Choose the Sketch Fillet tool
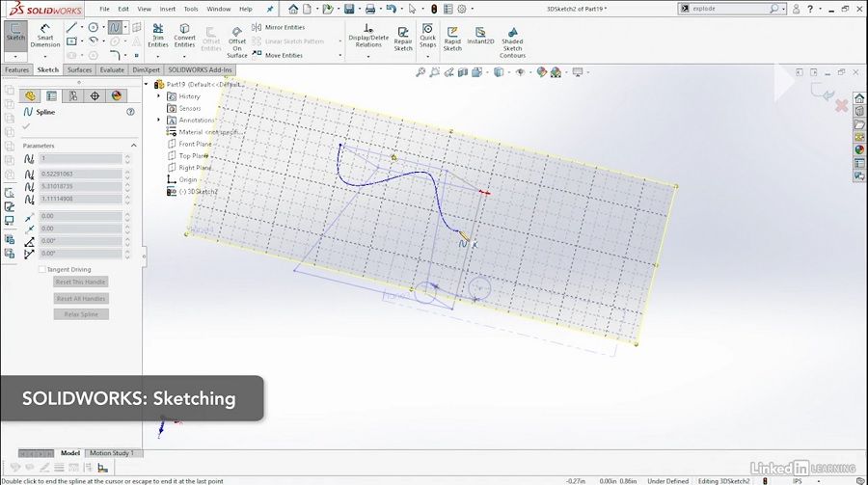The image size is (868, 485). [x=114, y=55]
